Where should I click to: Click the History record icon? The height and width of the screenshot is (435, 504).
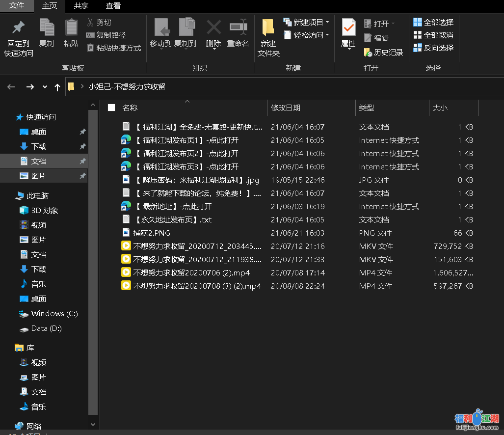coord(368,52)
